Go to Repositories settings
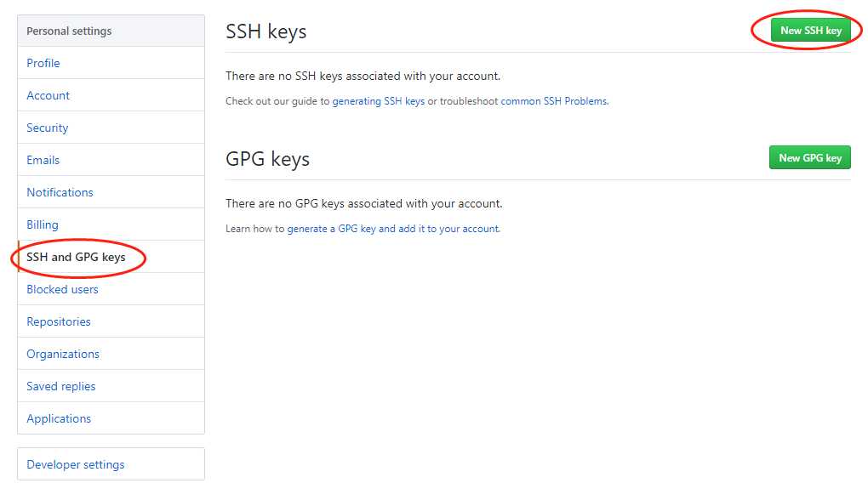The width and height of the screenshot is (868, 500). 59,321
